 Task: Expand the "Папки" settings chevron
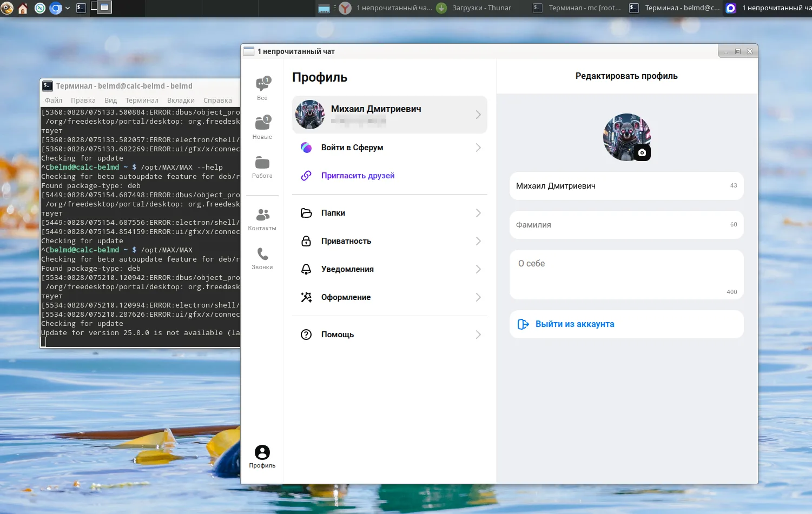pos(478,213)
